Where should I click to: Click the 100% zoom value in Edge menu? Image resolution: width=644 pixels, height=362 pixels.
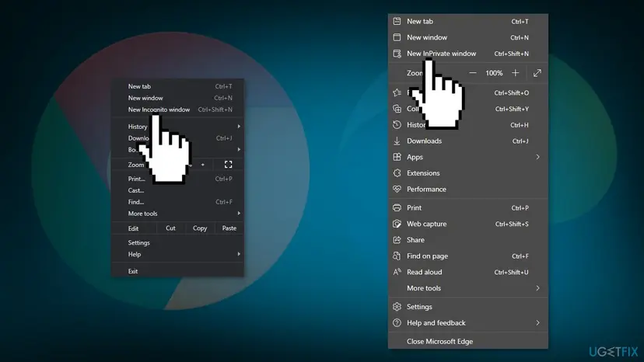[x=494, y=73]
